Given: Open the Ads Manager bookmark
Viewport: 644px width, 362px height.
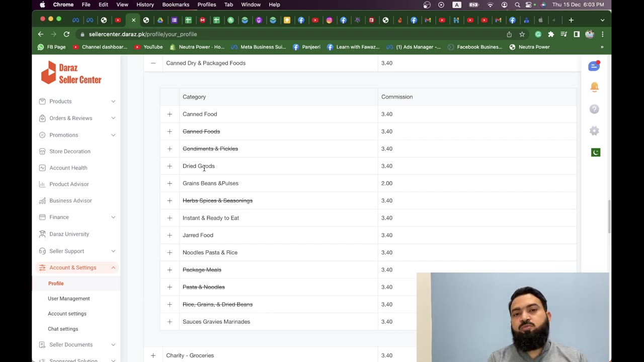Looking at the screenshot, I should (414, 47).
